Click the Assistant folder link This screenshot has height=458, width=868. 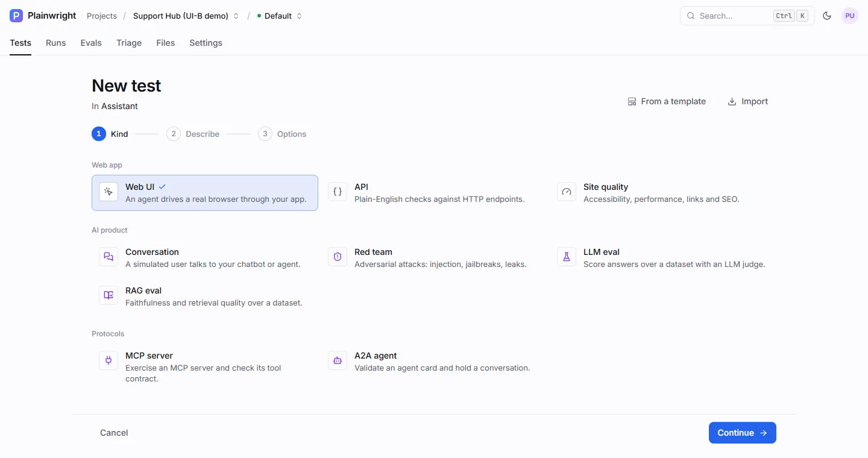(x=119, y=106)
